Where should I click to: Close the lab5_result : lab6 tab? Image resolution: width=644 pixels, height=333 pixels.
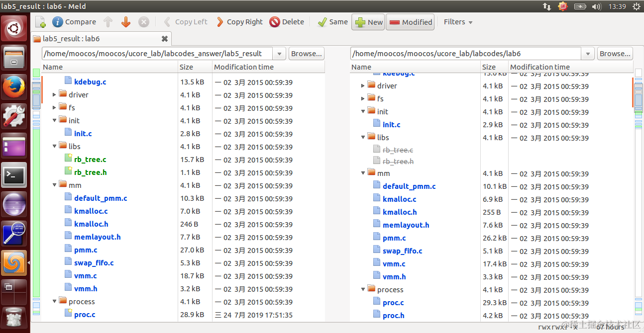coord(165,39)
